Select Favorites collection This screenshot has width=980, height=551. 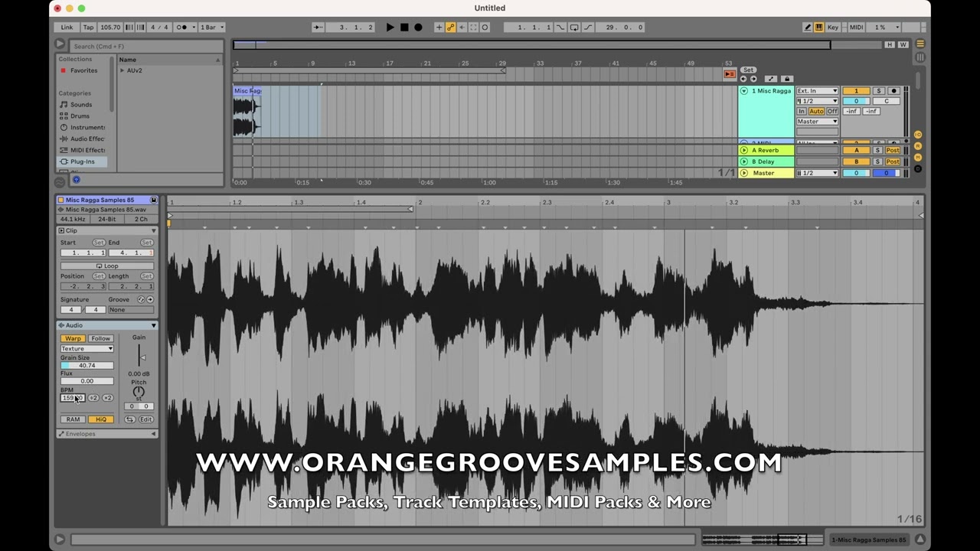[x=83, y=70]
